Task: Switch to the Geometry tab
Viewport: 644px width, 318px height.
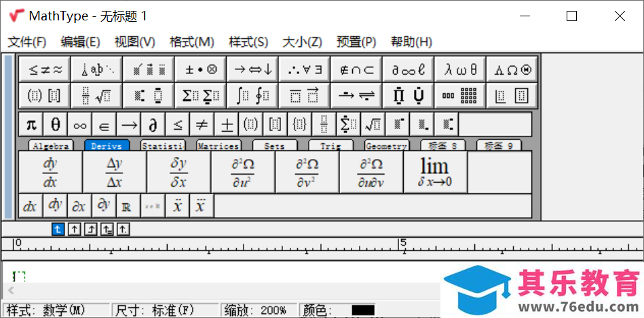Action: click(387, 145)
